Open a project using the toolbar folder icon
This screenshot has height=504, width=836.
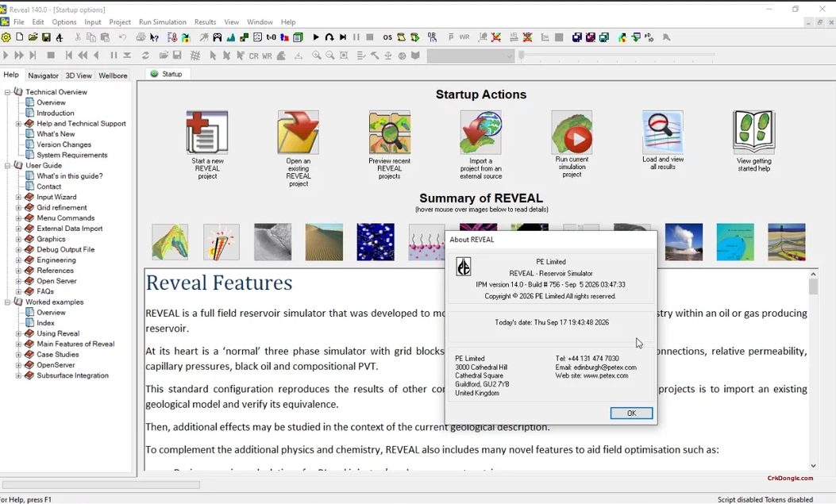click(33, 37)
